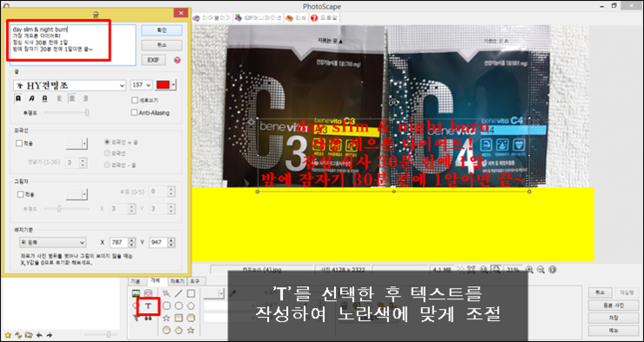644x342 pixels.
Task: Click the EXIF button
Action: tap(154, 60)
